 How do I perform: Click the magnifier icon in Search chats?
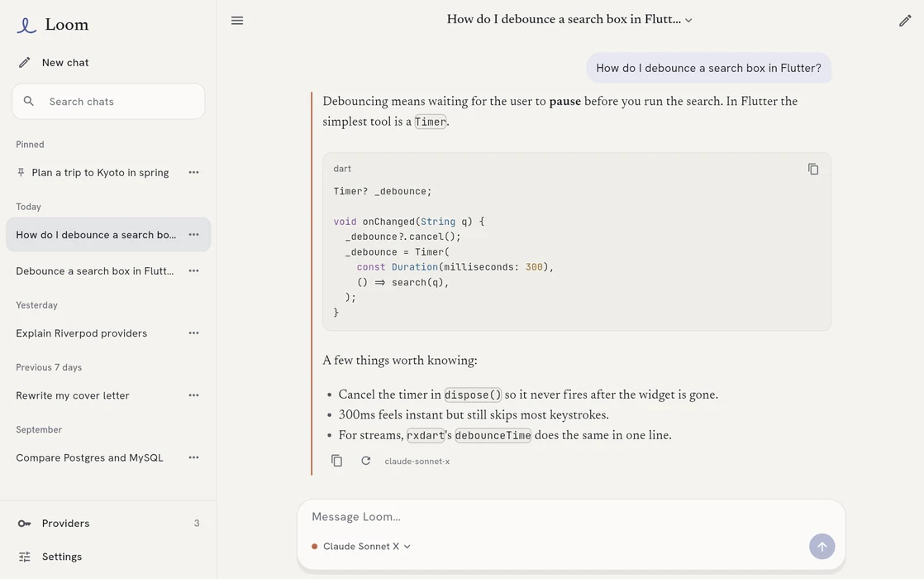tap(28, 102)
